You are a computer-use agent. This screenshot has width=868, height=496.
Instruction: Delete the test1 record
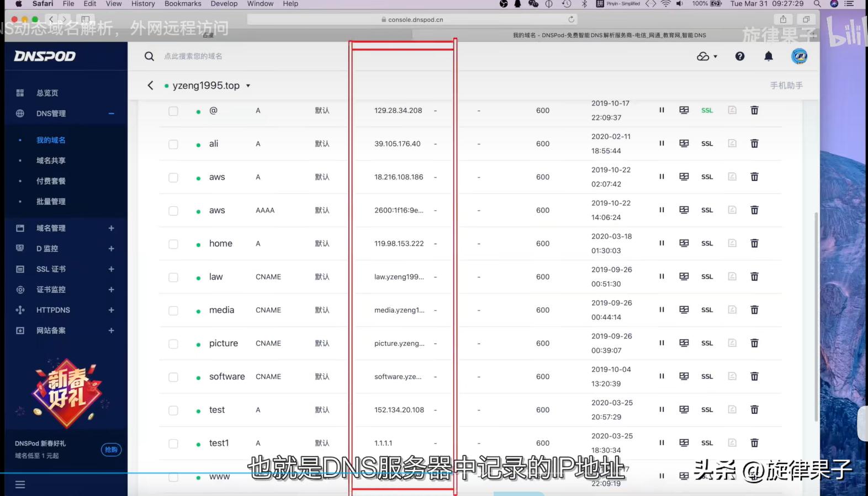[754, 443]
